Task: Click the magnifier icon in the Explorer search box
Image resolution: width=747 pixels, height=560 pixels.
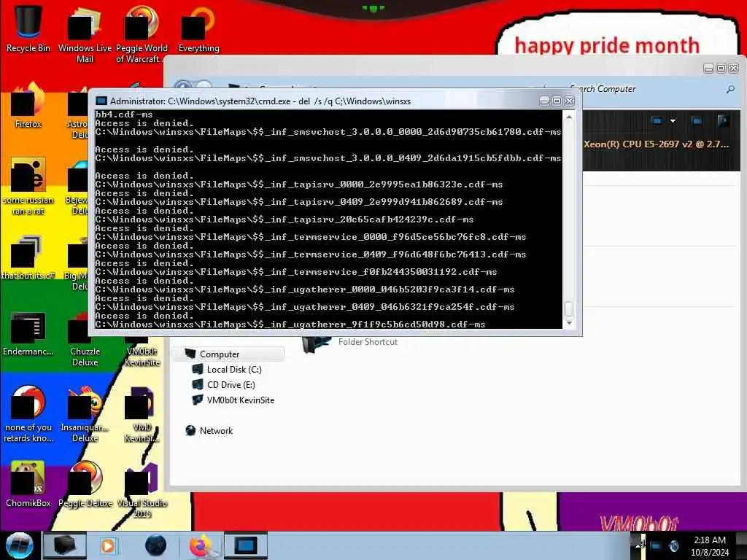Action: coord(730,89)
